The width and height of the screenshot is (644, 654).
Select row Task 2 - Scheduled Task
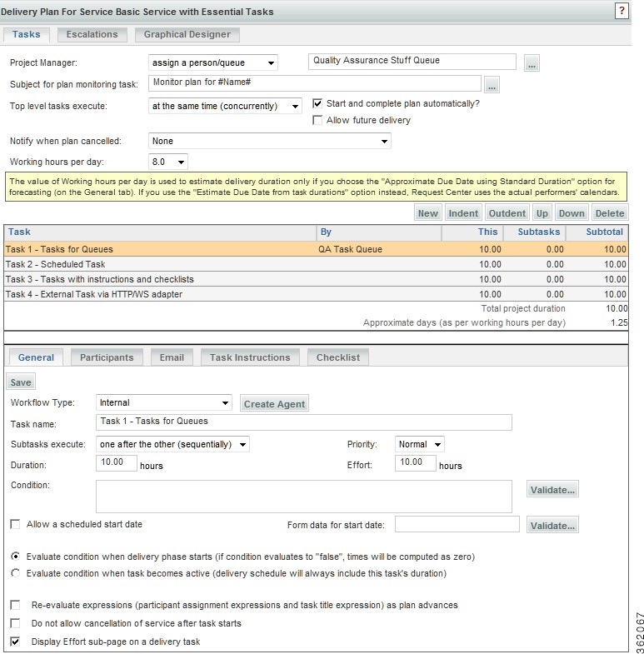click(x=316, y=264)
